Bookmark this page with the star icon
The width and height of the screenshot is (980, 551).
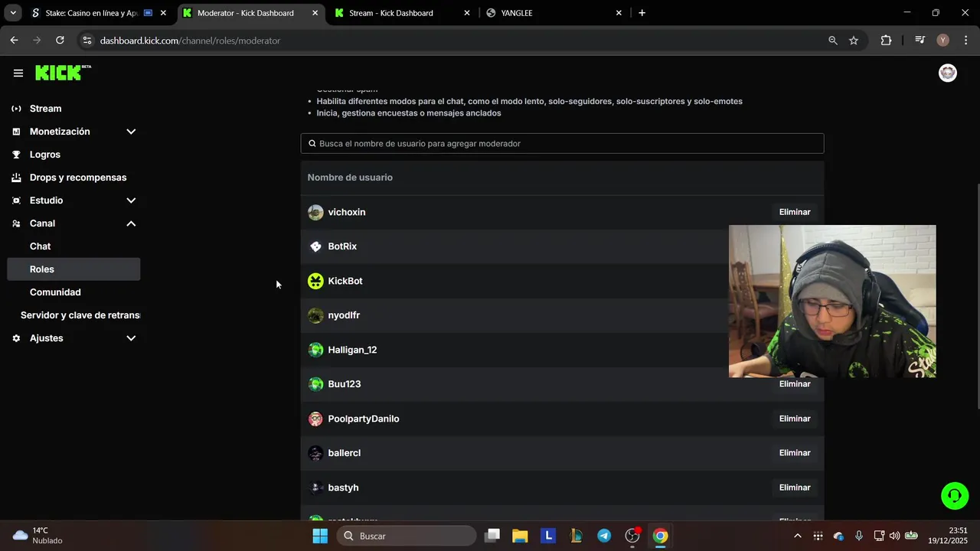[x=854, y=41]
